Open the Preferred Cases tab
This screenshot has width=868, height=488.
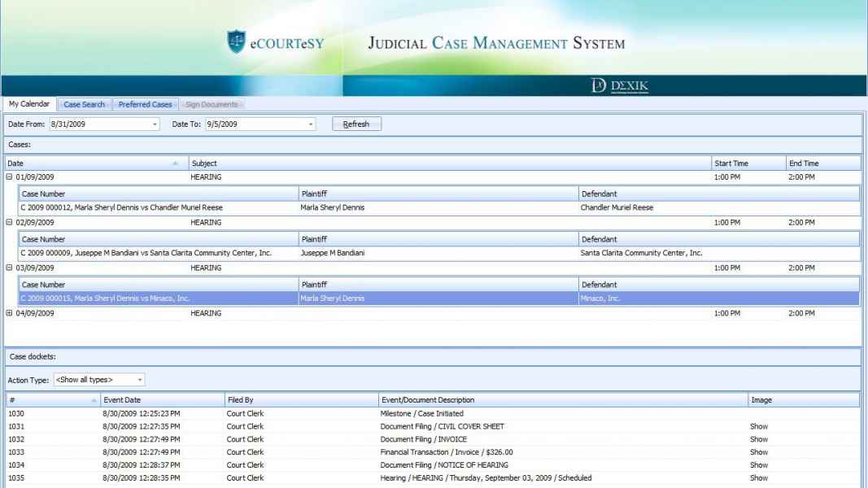(145, 104)
